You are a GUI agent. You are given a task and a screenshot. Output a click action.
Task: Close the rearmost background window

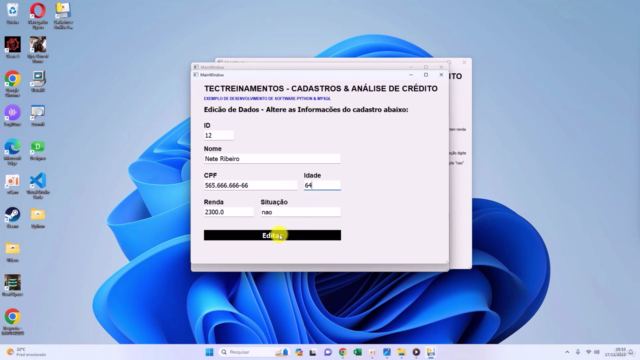(x=464, y=62)
